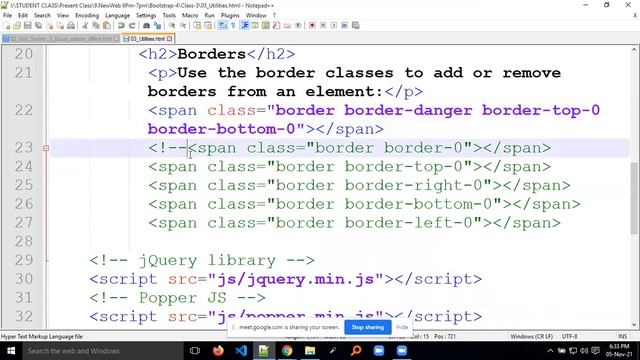Open a file with toolbar folder icon
This screenshot has height=360, width=640.
pos(17,25)
